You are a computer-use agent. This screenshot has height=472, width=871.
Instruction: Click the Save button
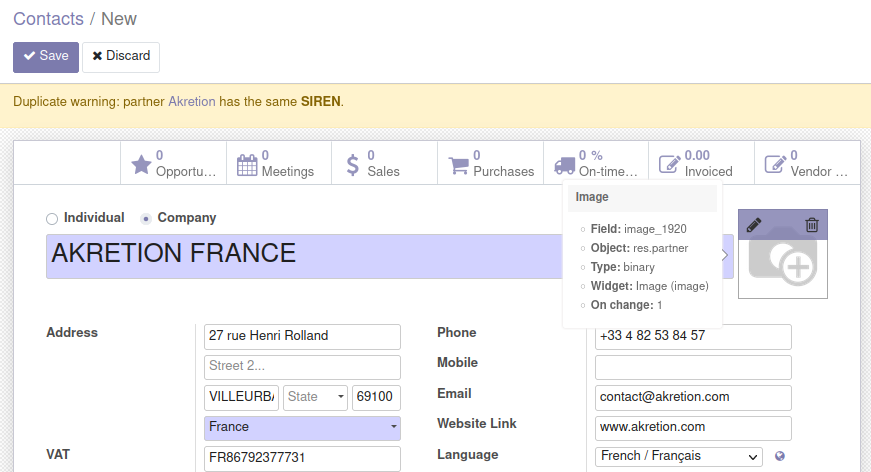(x=46, y=57)
